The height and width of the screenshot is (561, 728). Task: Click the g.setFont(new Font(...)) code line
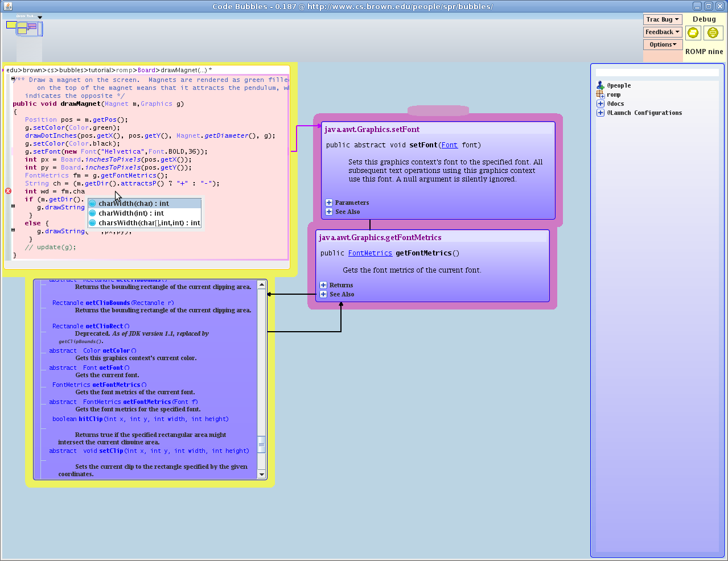point(116,151)
